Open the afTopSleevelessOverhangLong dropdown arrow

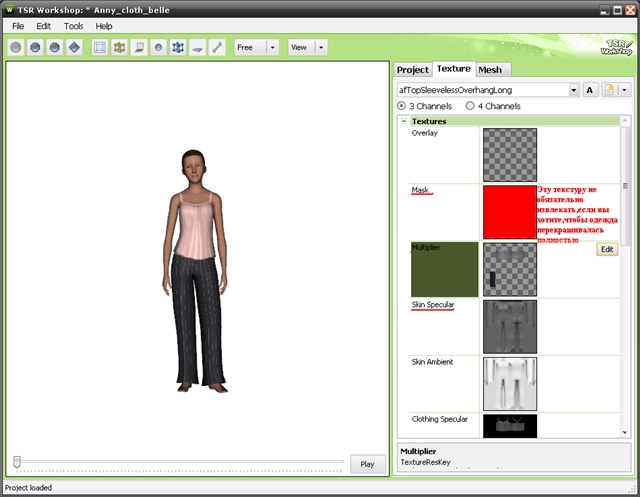(x=573, y=90)
